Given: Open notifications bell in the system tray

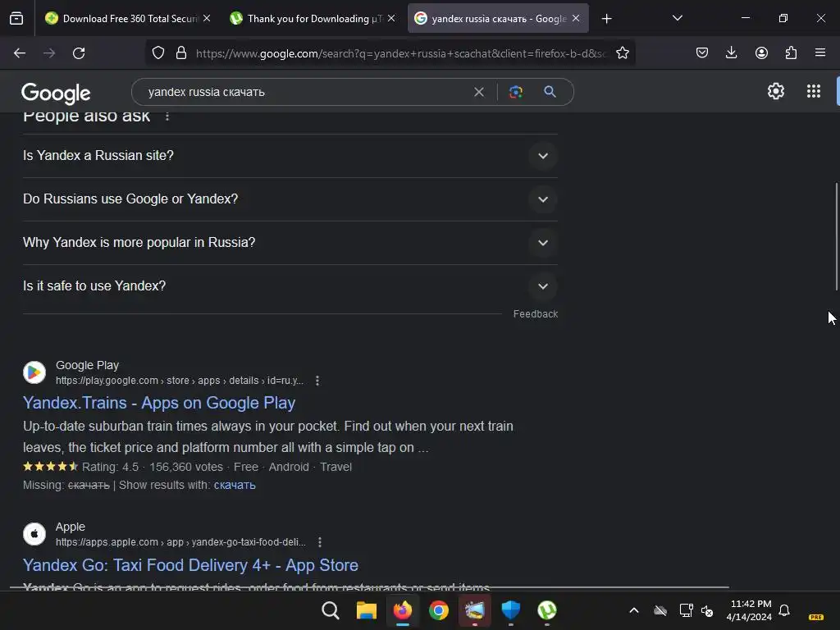Looking at the screenshot, I should pyautogui.click(x=784, y=610).
